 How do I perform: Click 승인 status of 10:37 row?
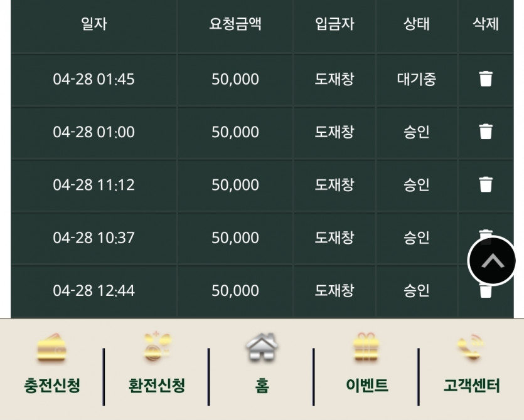tap(417, 238)
